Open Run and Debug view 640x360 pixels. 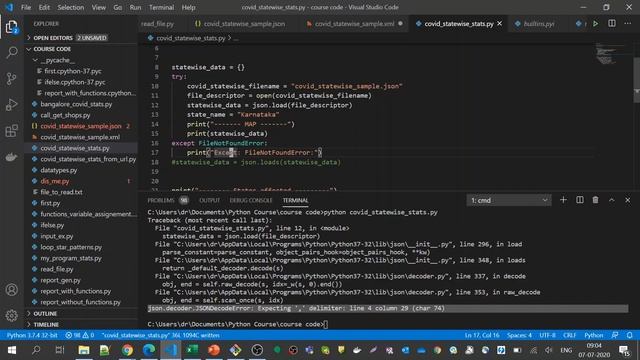point(12,104)
